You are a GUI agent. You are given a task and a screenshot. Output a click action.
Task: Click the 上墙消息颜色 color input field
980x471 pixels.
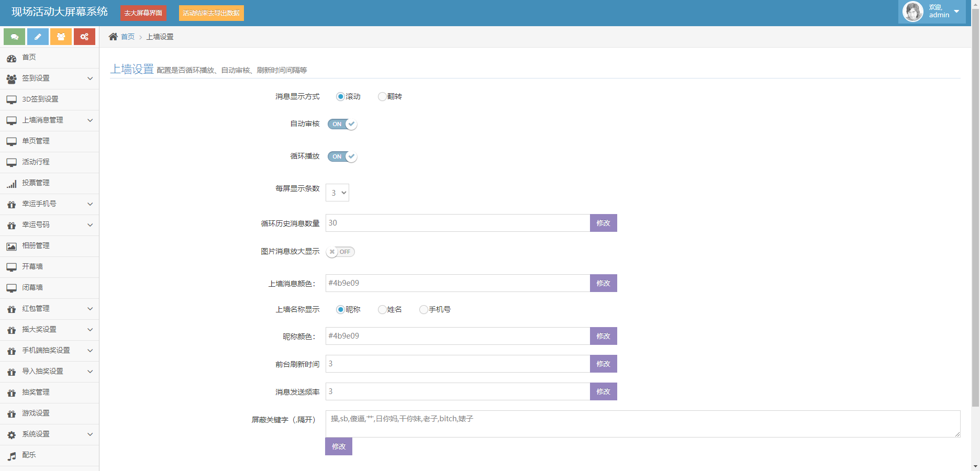click(457, 283)
